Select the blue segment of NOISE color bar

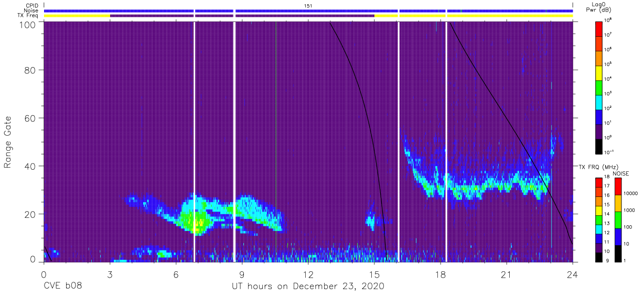tap(618, 236)
